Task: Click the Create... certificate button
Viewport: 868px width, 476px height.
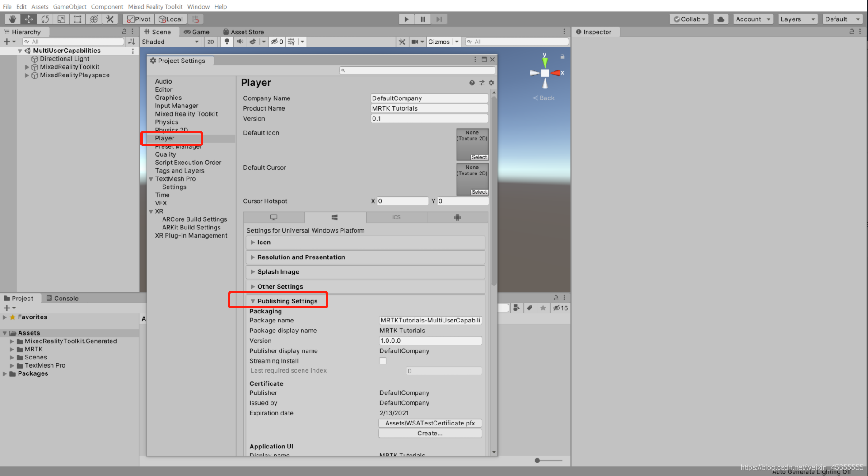Action: (430, 433)
